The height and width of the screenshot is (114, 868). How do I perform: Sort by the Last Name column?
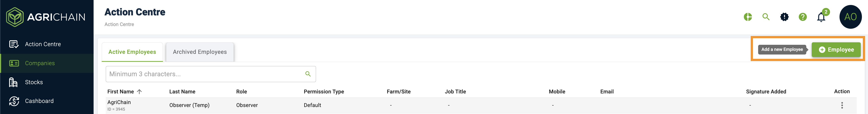click(x=182, y=92)
